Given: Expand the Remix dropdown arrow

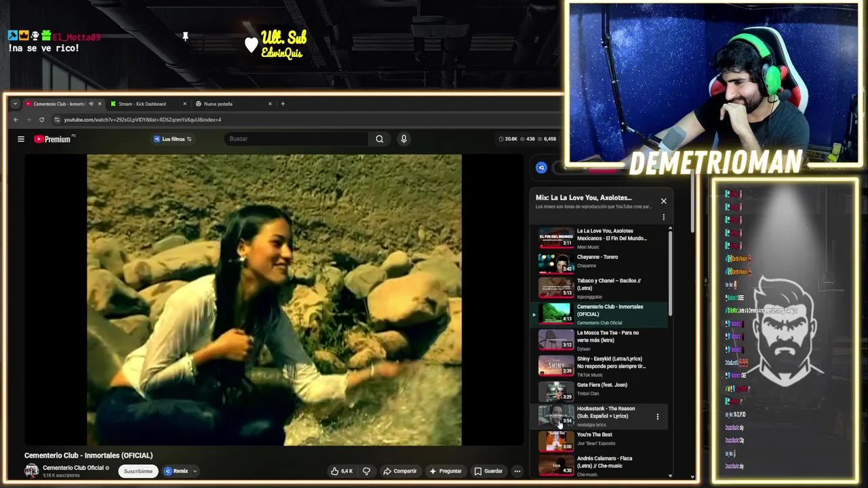Looking at the screenshot, I should point(195,471).
